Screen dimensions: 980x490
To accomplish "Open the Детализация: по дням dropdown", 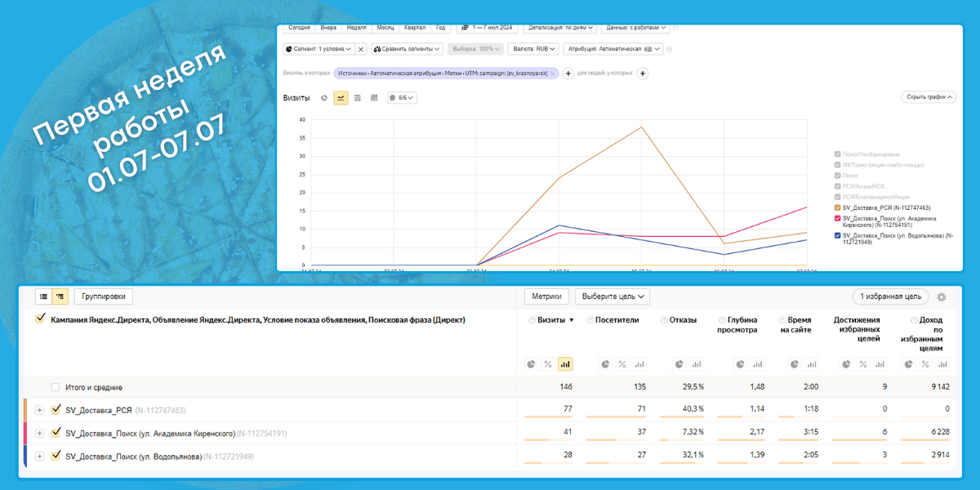I will coord(559,27).
